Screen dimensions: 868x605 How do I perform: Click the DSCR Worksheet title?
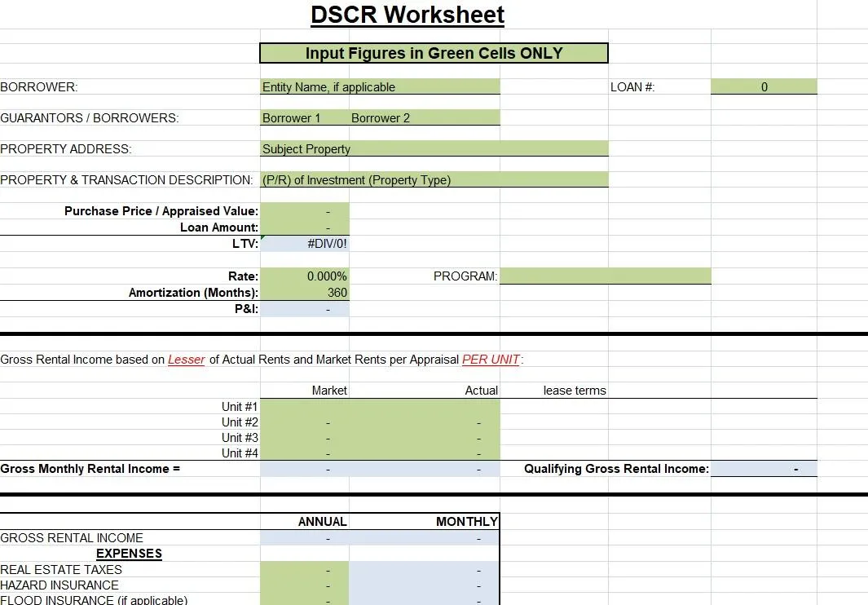click(408, 15)
